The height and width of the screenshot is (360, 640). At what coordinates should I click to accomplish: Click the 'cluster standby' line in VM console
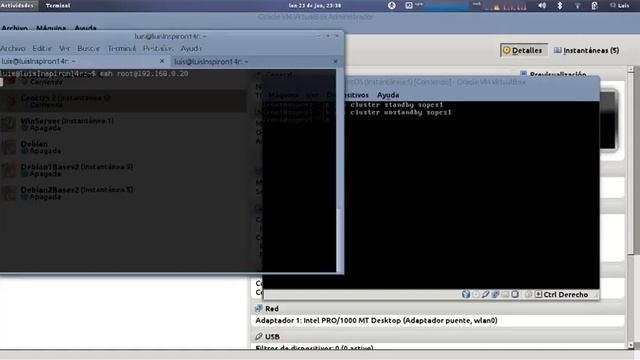[x=396, y=104]
